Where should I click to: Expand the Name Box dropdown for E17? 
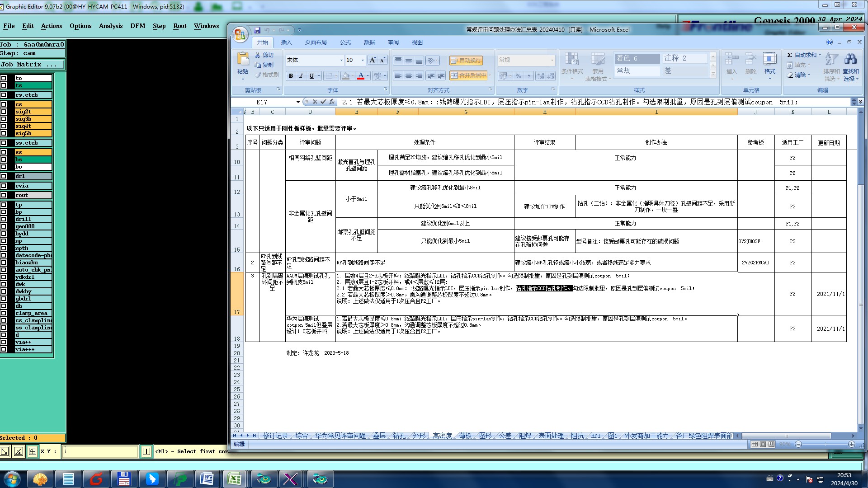[x=298, y=102]
